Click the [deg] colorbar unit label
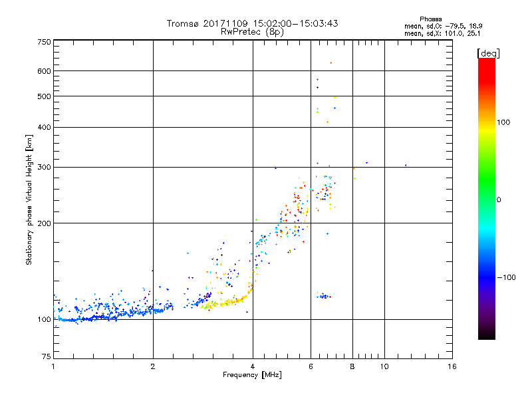Viewport: 532px width, 399px height. 487,53
